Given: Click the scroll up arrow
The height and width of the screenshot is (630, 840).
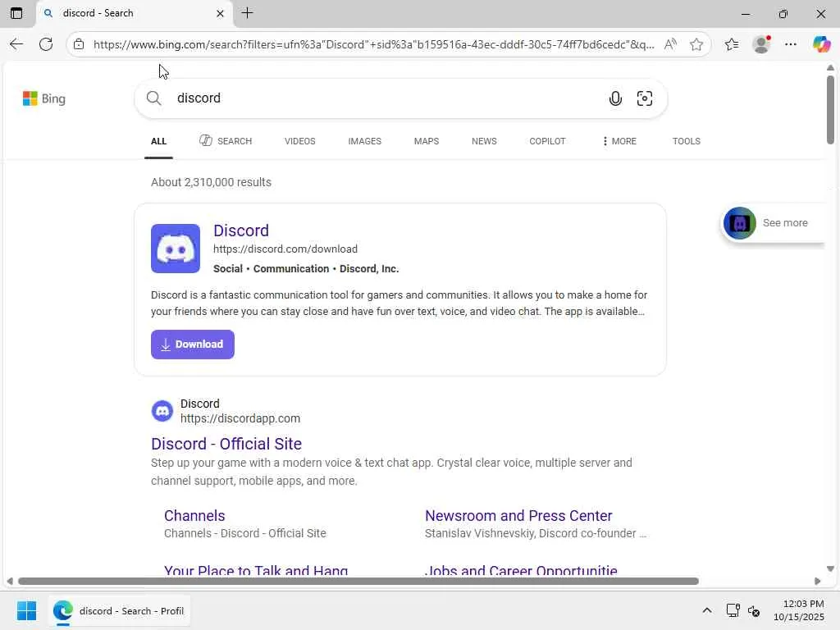Looking at the screenshot, I should (x=830, y=67).
